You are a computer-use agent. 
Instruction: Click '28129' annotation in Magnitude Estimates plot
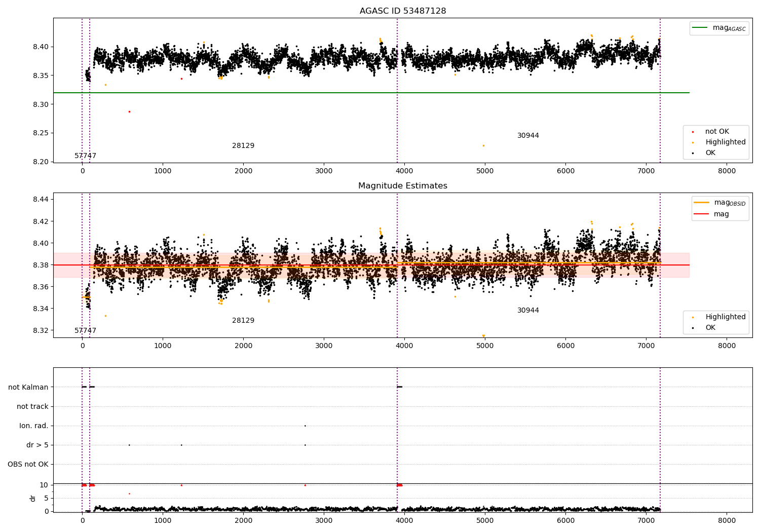click(x=243, y=321)
